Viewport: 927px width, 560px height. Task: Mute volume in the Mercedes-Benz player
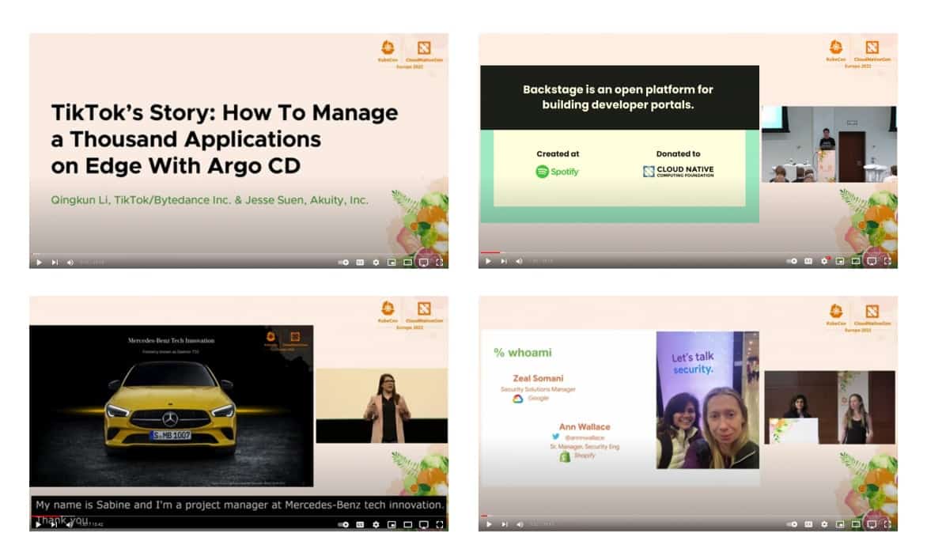click(x=70, y=524)
